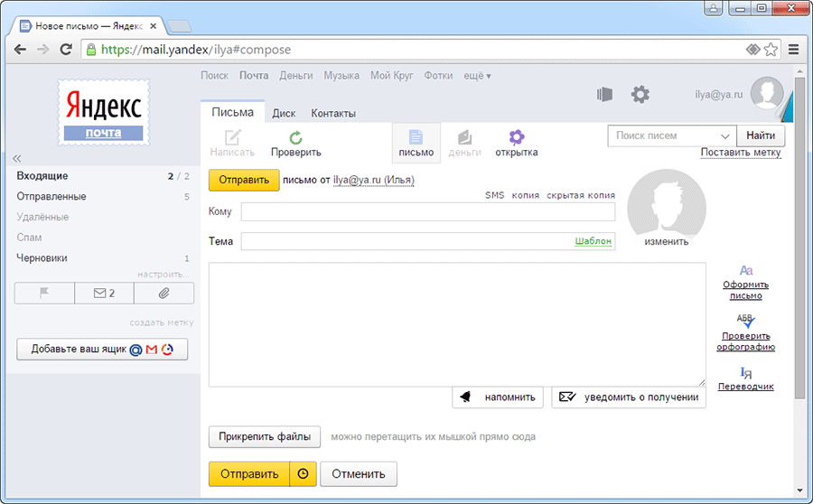Click the Прикрепить файлы button
This screenshot has height=504, width=813.
[265, 436]
